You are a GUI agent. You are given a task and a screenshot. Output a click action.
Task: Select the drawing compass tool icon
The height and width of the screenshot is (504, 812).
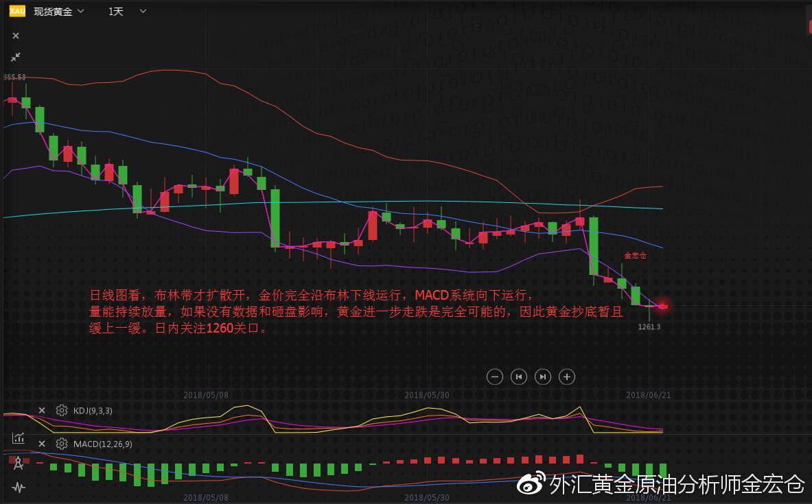pos(18,463)
